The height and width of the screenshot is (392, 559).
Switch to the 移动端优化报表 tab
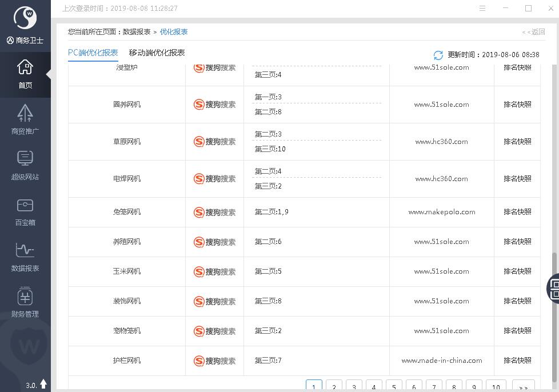(x=157, y=53)
